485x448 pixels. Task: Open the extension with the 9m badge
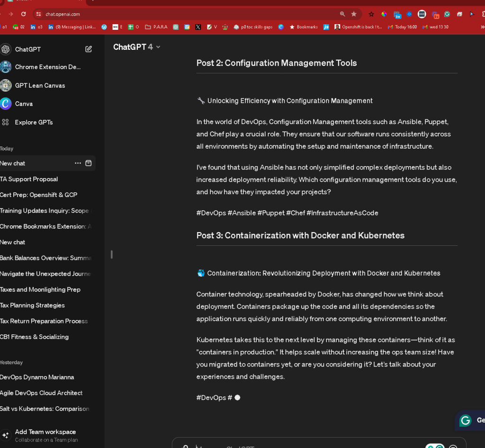[397, 15]
